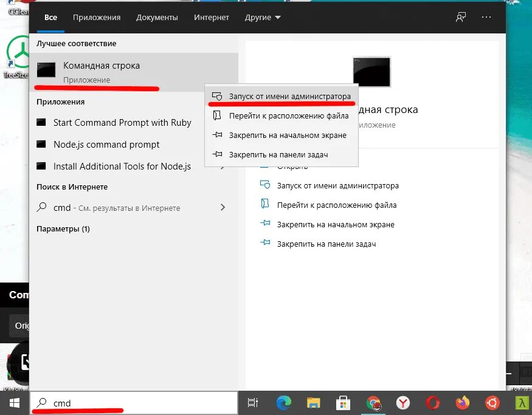Screen dimensions: 532x415
Task: Click pin icon beside Закрепить на панели задач in right pane
Action: (x=265, y=242)
